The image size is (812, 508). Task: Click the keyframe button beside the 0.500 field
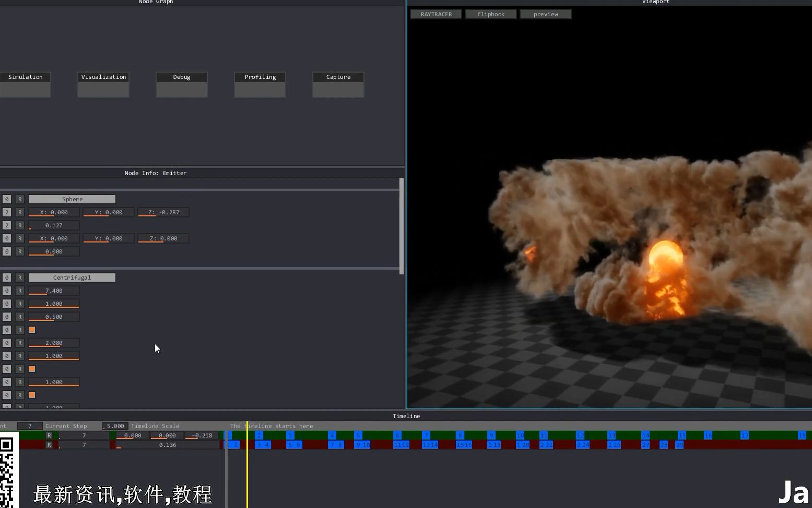pos(6,317)
